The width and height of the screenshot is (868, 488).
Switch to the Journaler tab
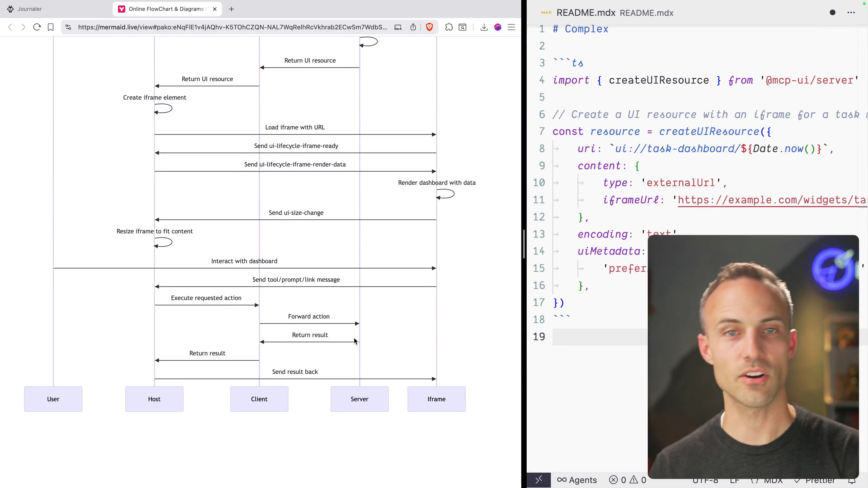tap(30, 9)
